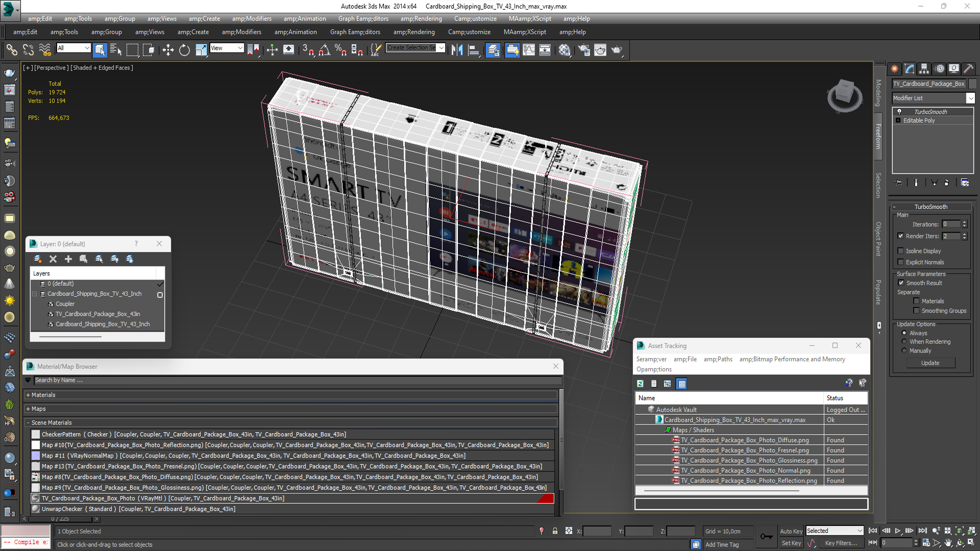The height and width of the screenshot is (551, 980).
Task: Open reference coordinate View dropdown
Action: point(227,48)
